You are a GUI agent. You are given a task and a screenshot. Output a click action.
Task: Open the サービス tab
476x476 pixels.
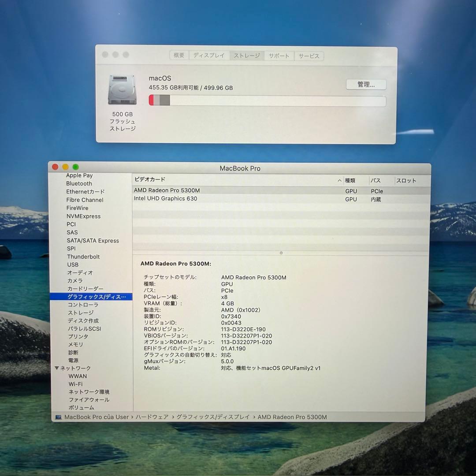[x=309, y=56]
